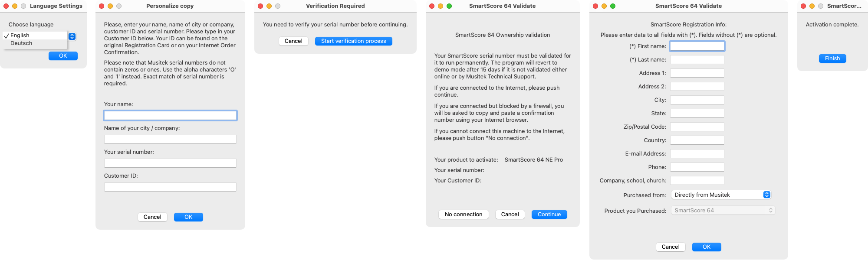Cancel the Verification Required dialog
Screen dimensions: 868x260
point(293,41)
